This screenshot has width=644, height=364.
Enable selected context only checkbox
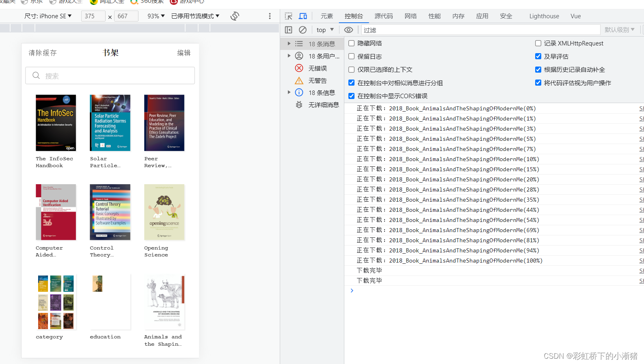point(352,70)
